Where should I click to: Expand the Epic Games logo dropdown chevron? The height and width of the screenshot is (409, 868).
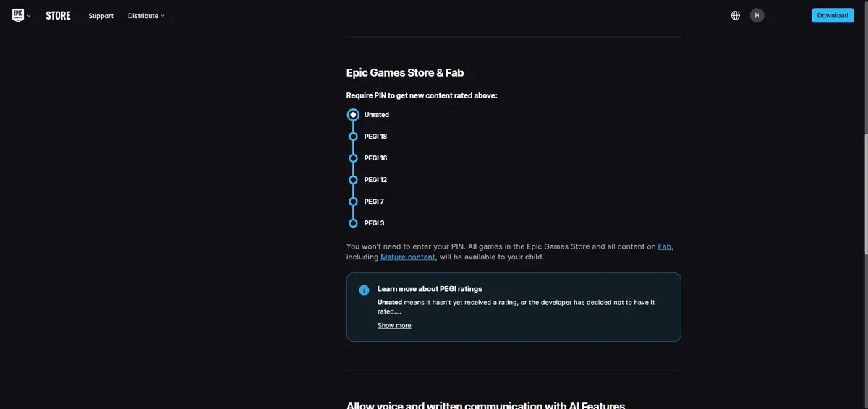point(29,16)
